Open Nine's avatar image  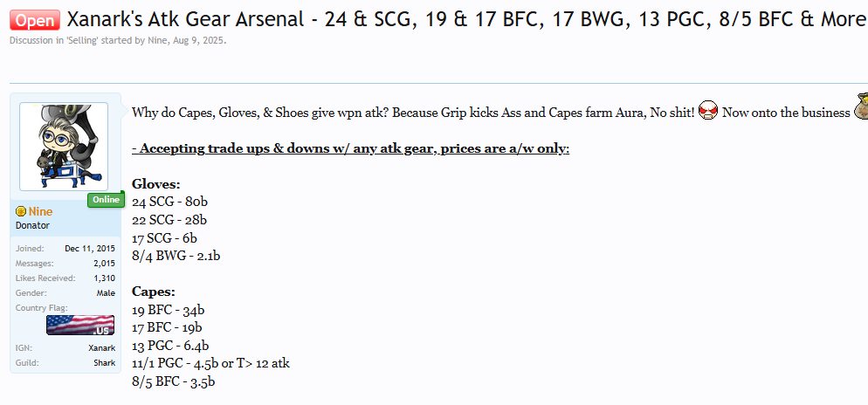click(x=63, y=146)
